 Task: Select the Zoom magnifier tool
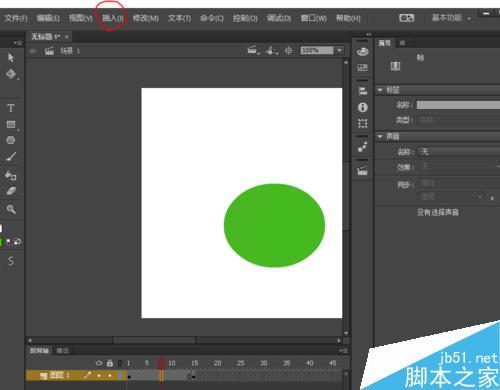pos(11,209)
